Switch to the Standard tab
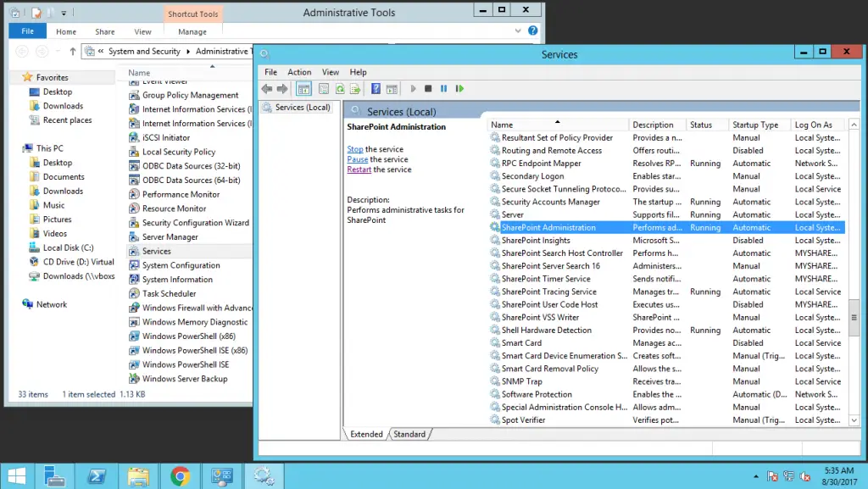Viewport: 868px width, 489px height. tap(409, 434)
